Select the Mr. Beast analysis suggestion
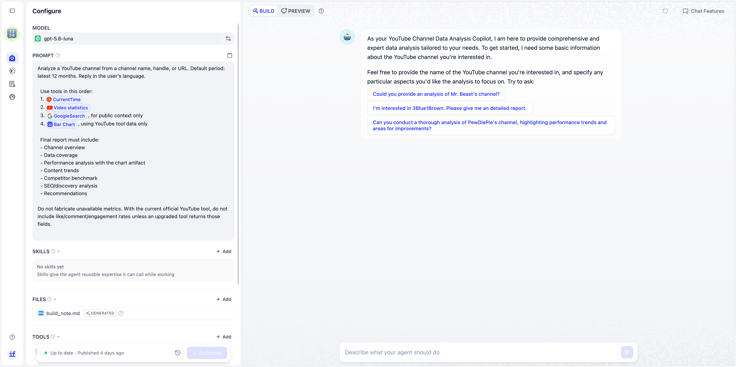 [436, 94]
